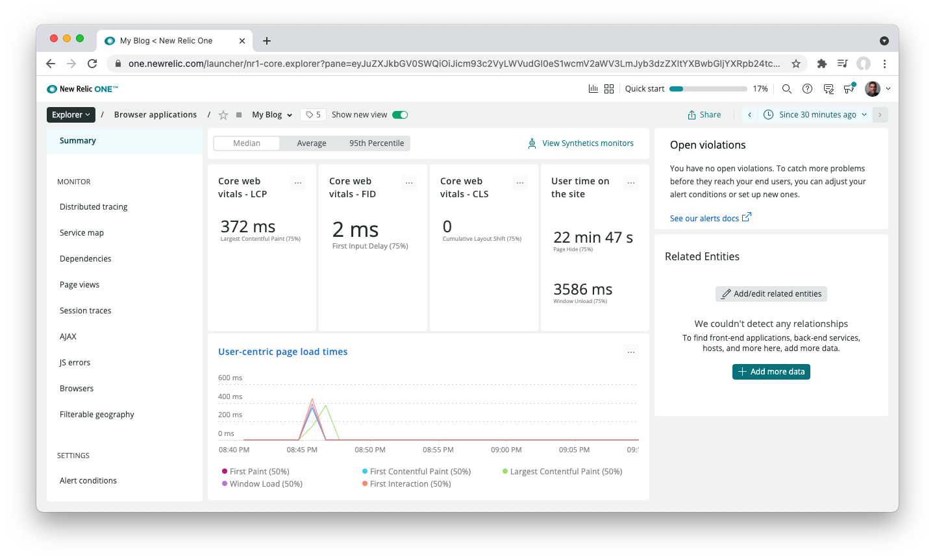Click the search magnifier icon

pyautogui.click(x=786, y=89)
